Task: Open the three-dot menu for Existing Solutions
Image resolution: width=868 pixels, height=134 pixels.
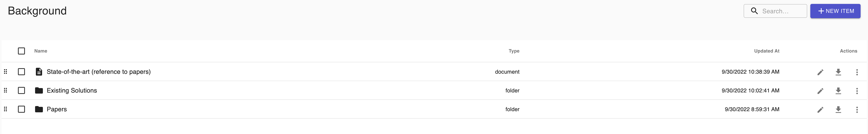Action: 857,90
